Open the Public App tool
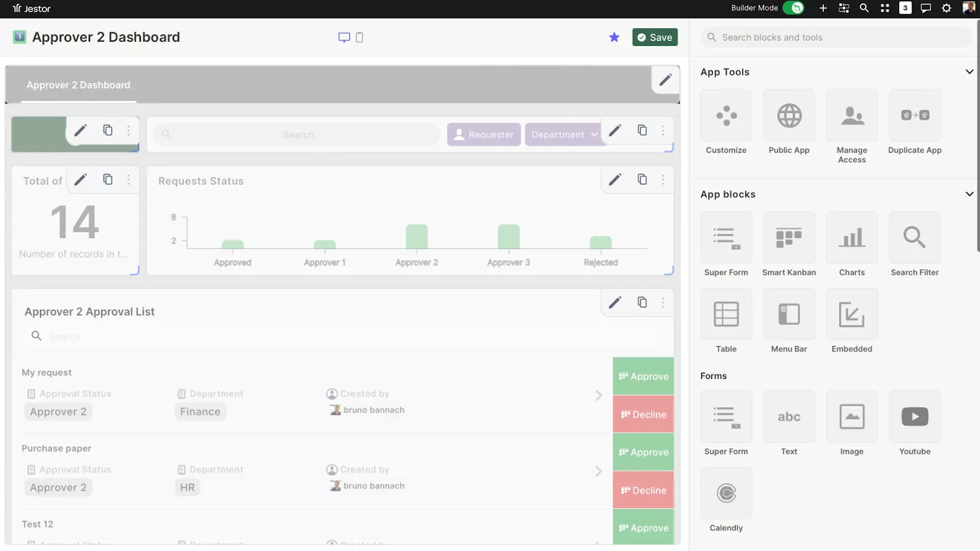 click(x=789, y=116)
